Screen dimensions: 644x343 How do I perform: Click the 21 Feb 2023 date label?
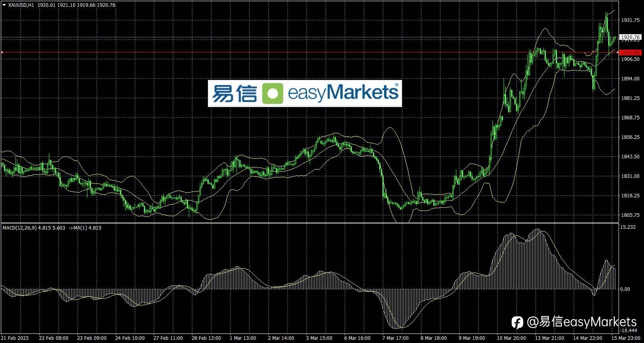(15, 338)
